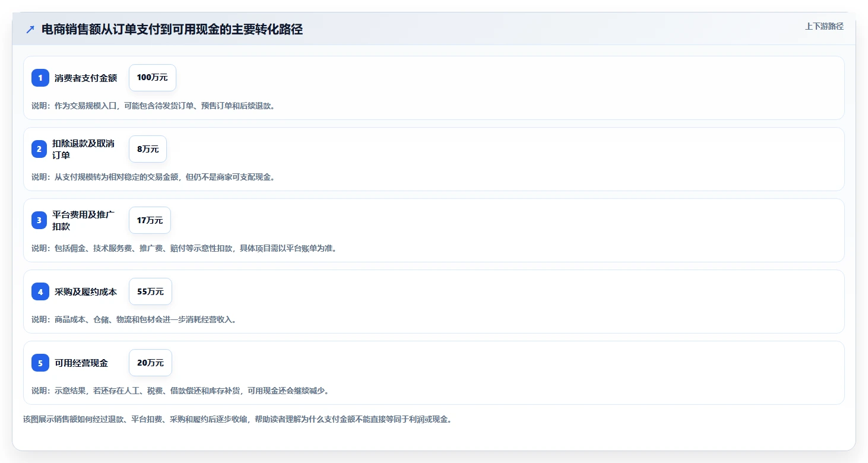Click the step 1 number badge
Screen dimensions: 868x463
40,78
